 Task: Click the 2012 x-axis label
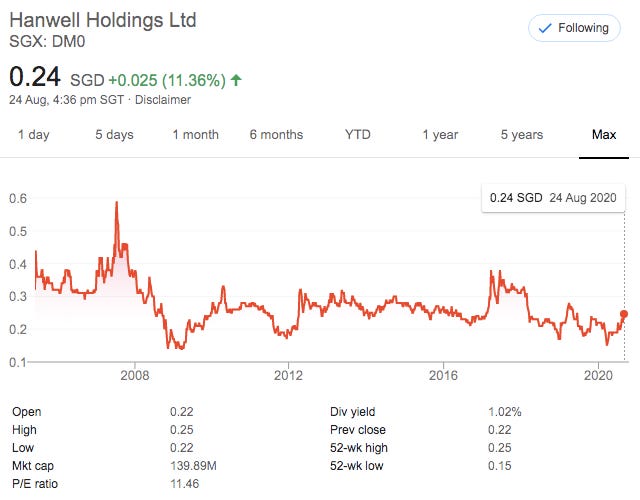click(289, 376)
